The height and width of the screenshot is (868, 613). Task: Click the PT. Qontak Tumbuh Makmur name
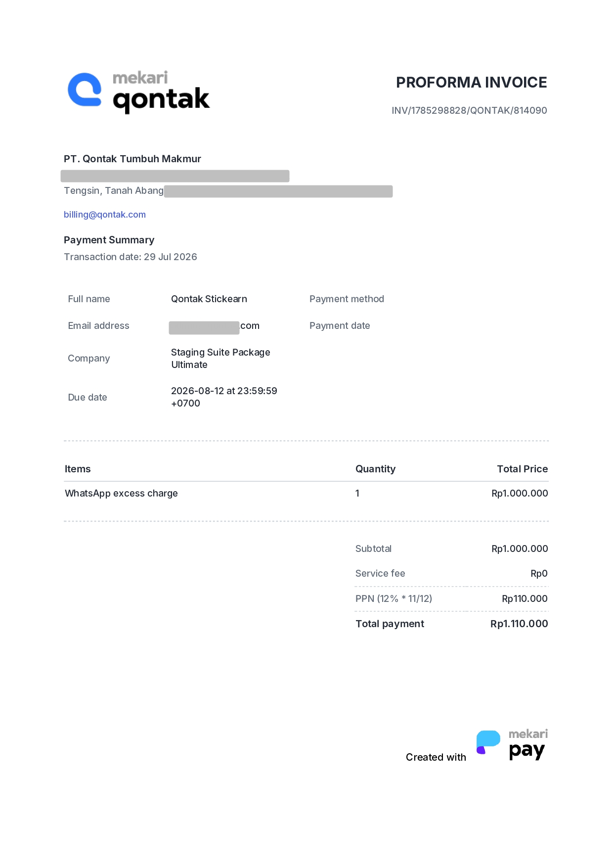click(x=132, y=159)
